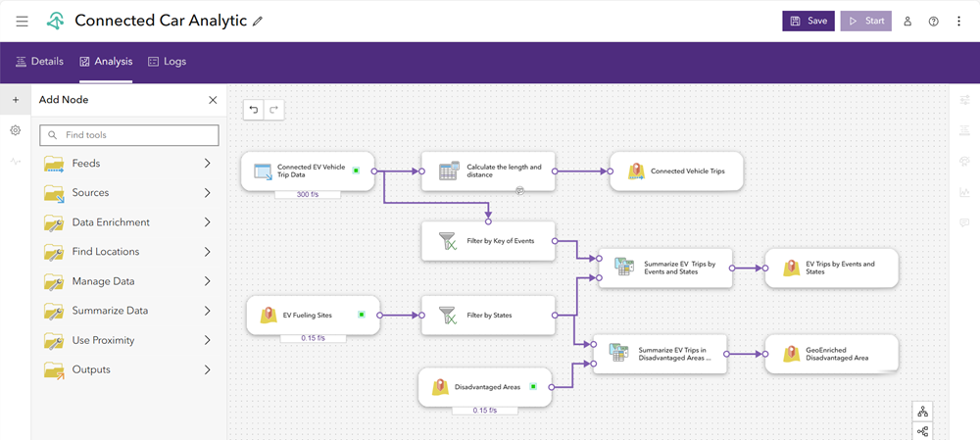Switch to the Details tab
The height and width of the screenshot is (440, 980).
39,62
